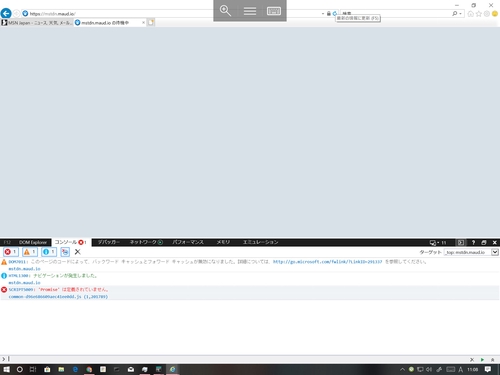Launch Microsoft Store from taskbar
Viewport: 500px width, 375px height.
tap(47, 369)
